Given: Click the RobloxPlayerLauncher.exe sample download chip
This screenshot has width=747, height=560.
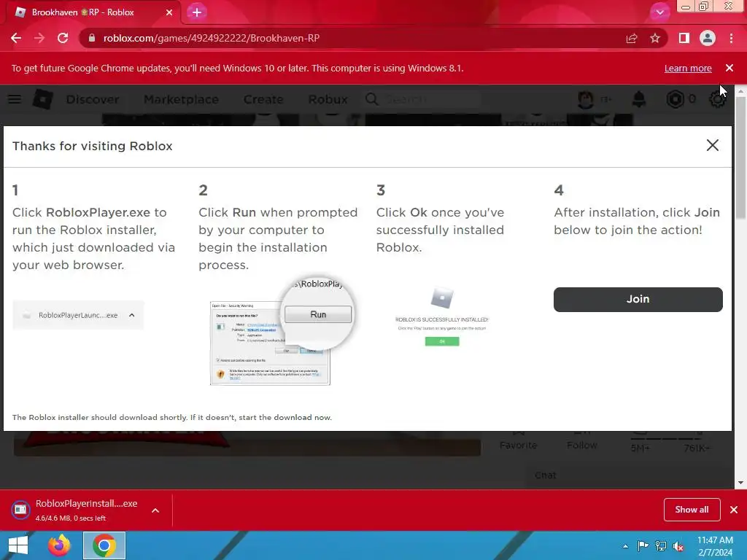Looking at the screenshot, I should 78,315.
